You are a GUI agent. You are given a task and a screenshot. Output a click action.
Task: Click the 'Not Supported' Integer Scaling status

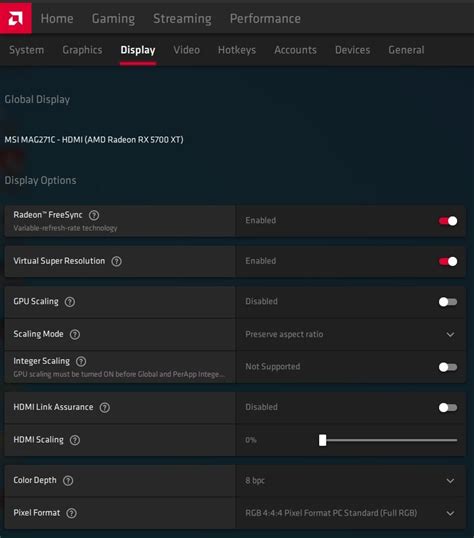coord(273,366)
